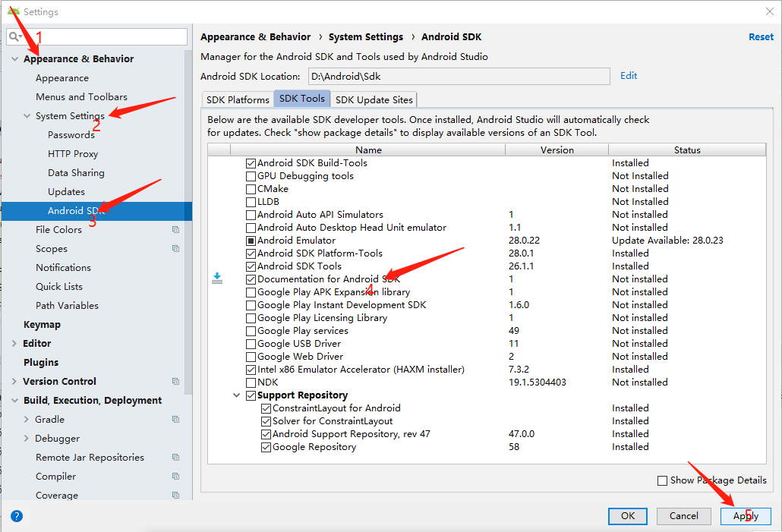Click the Cancel button

(x=684, y=516)
